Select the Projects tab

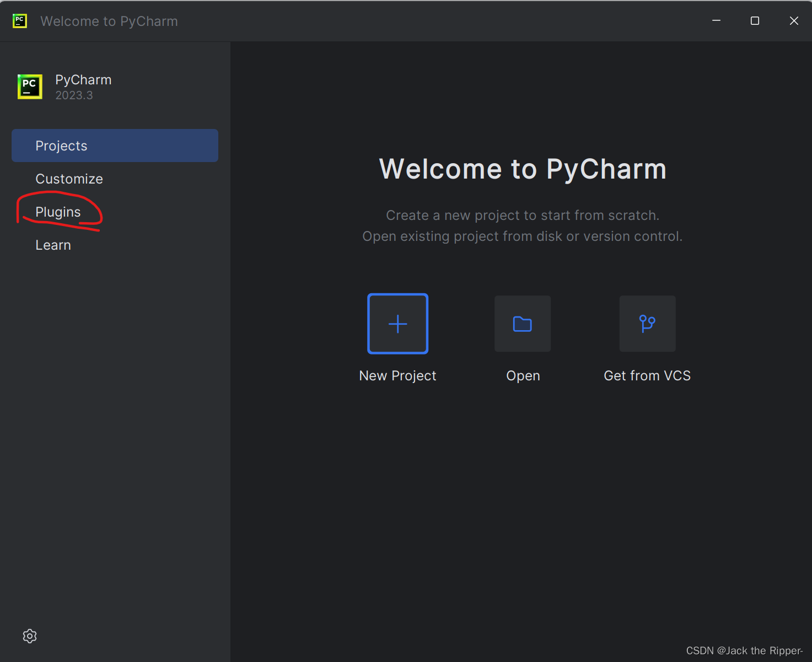tap(115, 146)
